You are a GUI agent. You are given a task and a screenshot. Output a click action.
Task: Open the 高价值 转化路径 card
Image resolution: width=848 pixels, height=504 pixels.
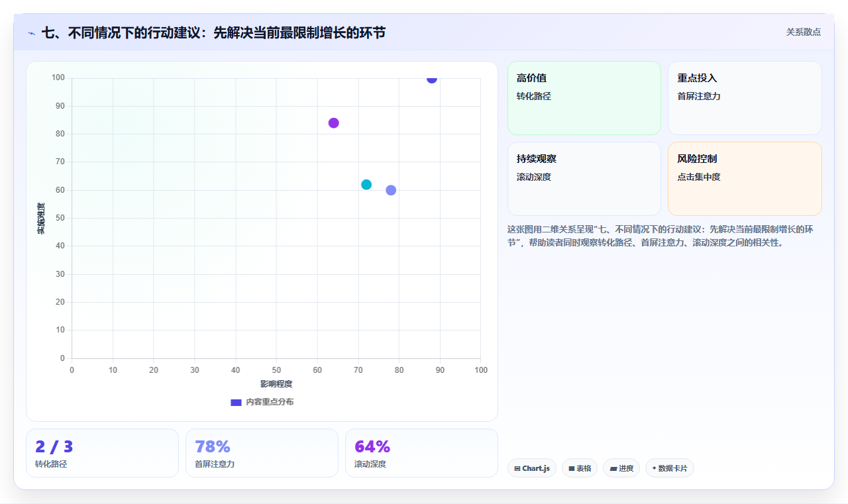[584, 98]
